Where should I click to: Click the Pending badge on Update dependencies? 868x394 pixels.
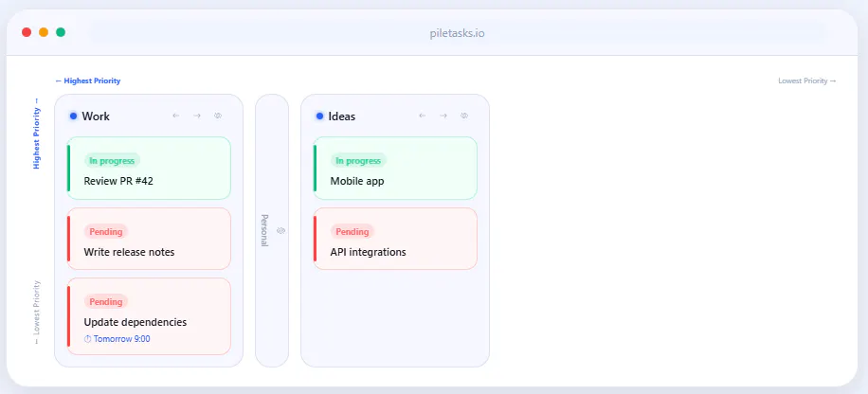pos(106,301)
